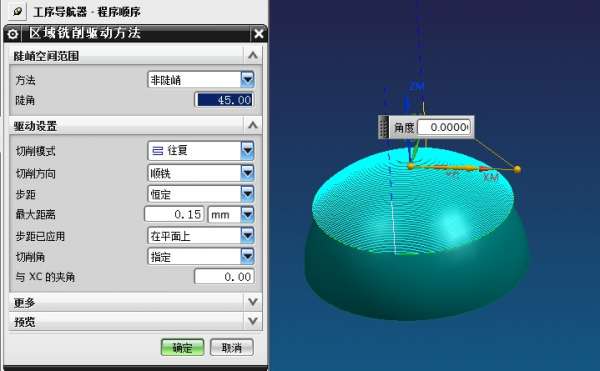
Task: Click the 最大距离 value field 0.15
Action: [174, 214]
